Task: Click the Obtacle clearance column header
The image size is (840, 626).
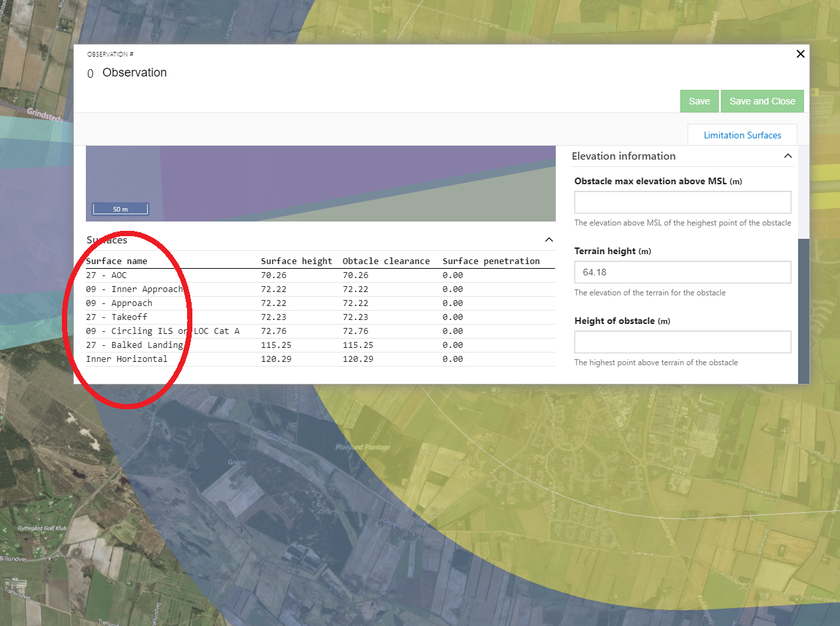Action: coord(386,261)
